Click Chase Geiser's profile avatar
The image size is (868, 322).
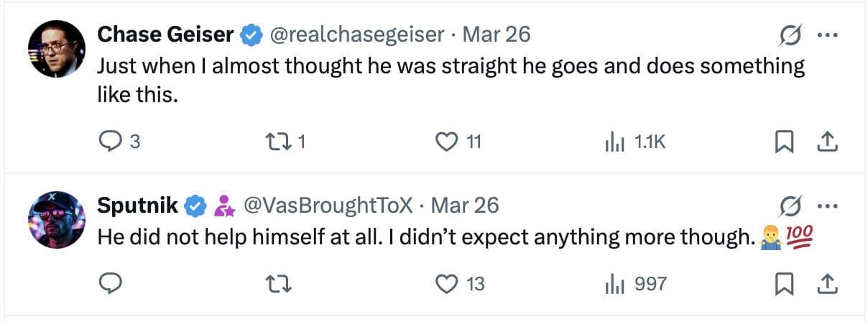[x=57, y=49]
